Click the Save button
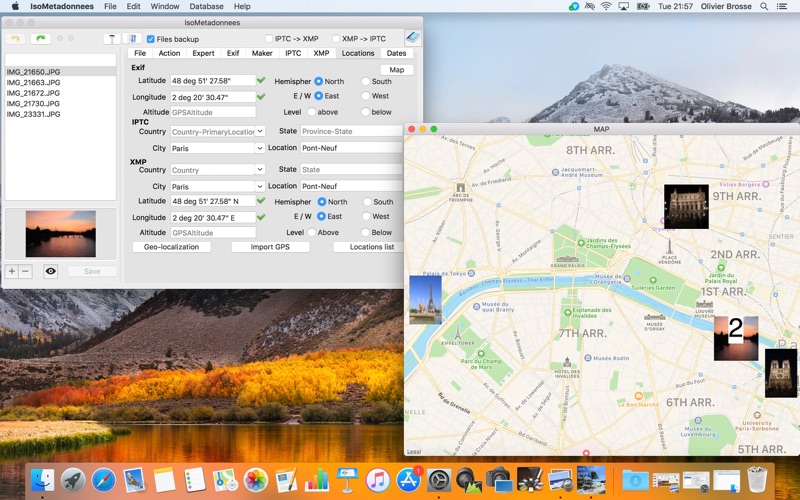The image size is (800, 500). coord(92,271)
